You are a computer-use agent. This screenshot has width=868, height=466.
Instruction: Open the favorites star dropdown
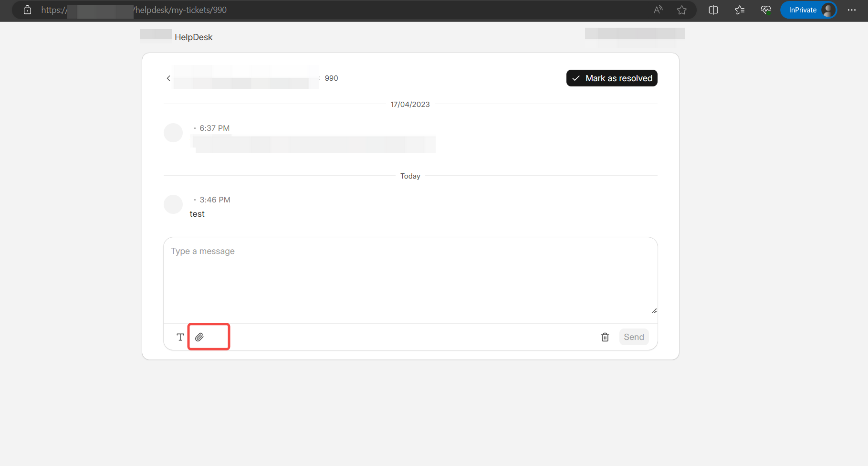click(x=740, y=10)
